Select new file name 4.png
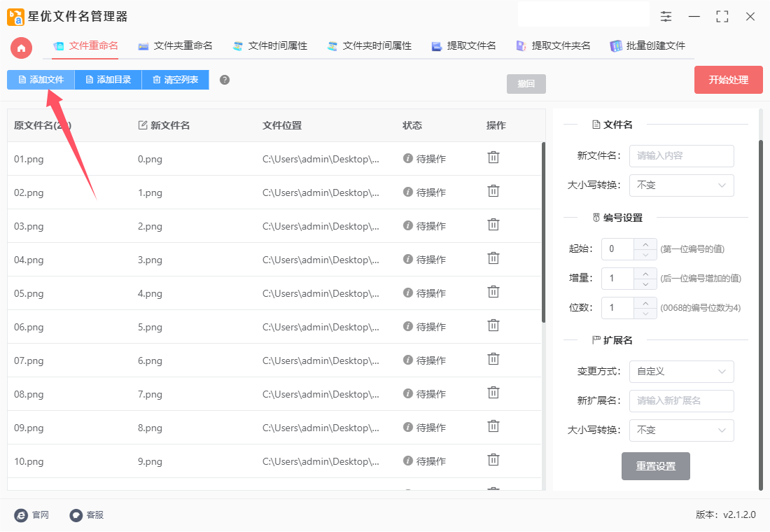The image size is (770, 532). pos(150,294)
